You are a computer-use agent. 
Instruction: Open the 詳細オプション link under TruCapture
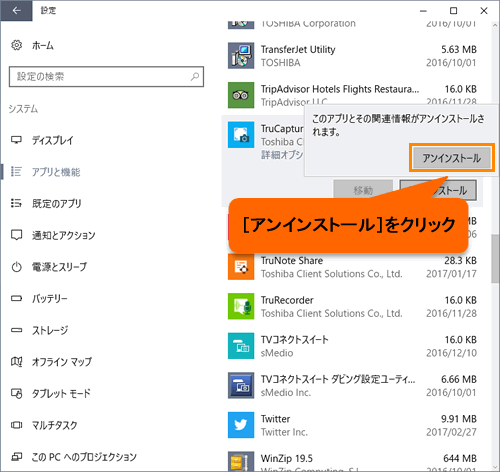click(282, 155)
